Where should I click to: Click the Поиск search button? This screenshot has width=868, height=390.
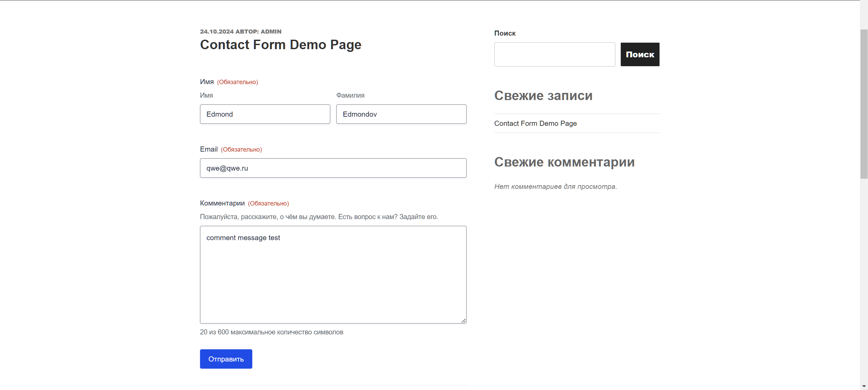639,54
